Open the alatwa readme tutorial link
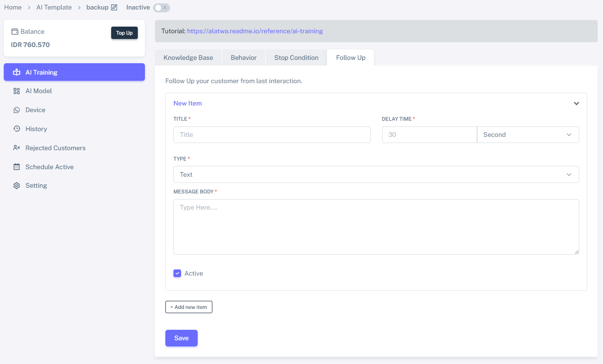This screenshot has height=364, width=603. (255, 31)
